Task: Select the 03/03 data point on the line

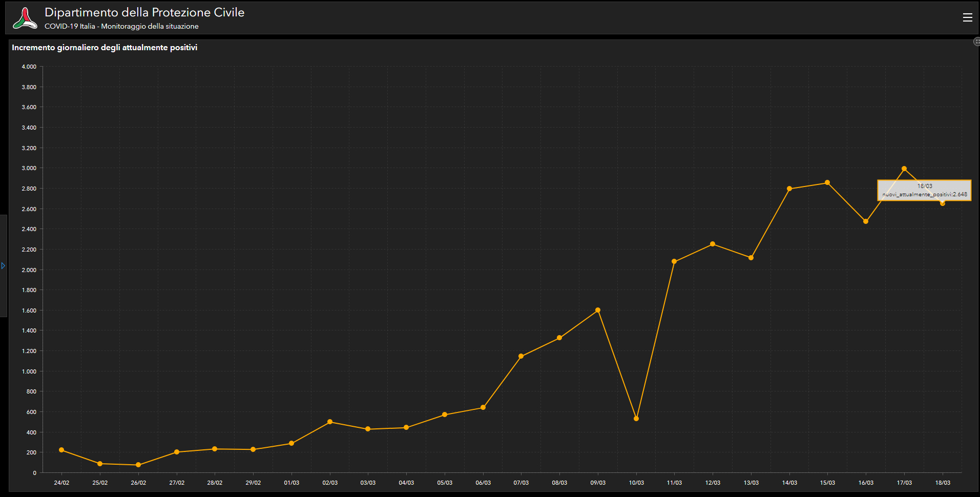Action: point(368,429)
